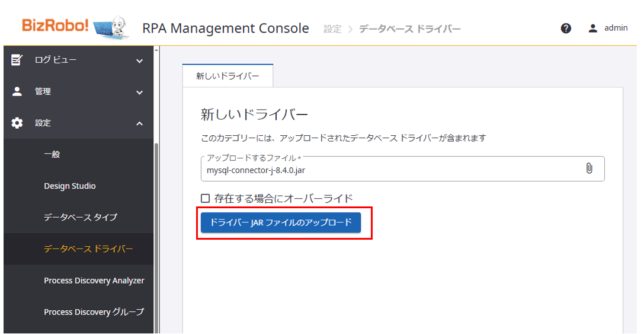644x334 pixels.
Task: Expand the ログ ビュー chevron
Action: (140, 61)
